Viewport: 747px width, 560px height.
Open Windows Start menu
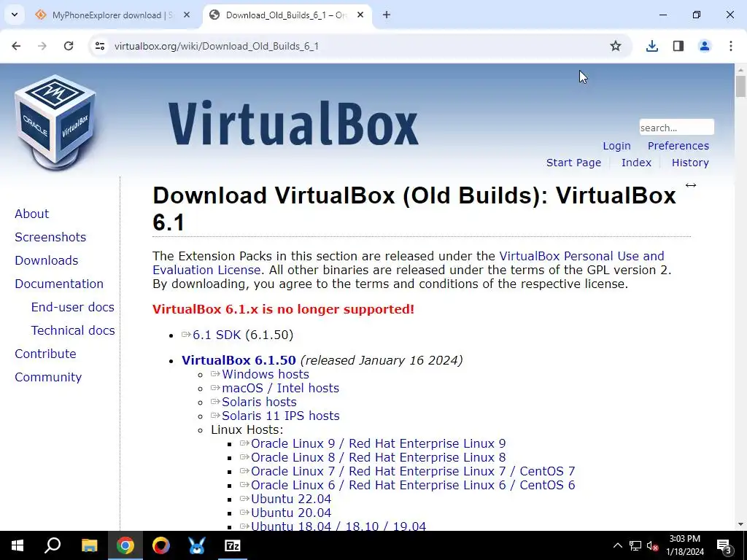18,545
